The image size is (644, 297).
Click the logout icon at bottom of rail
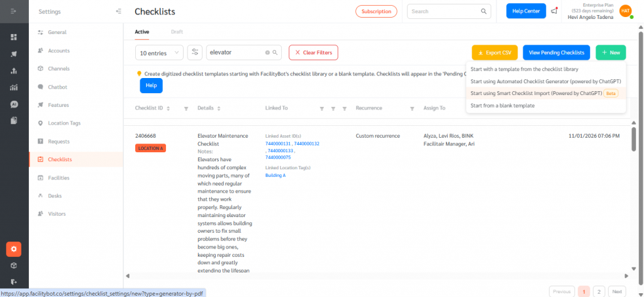pos(13,282)
